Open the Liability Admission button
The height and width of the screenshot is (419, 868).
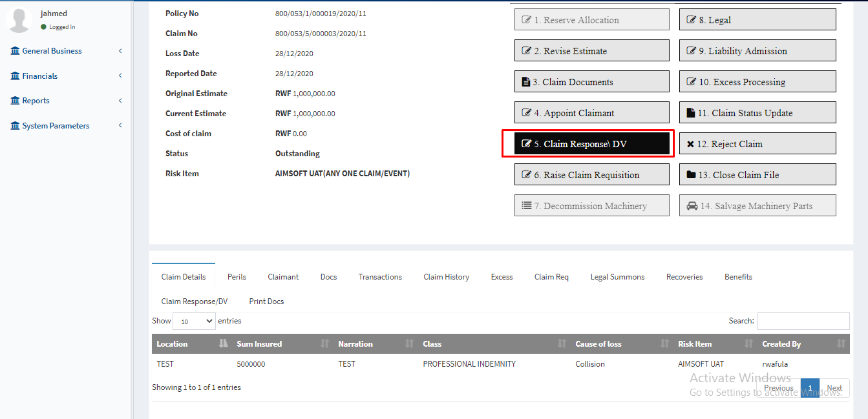click(x=757, y=51)
